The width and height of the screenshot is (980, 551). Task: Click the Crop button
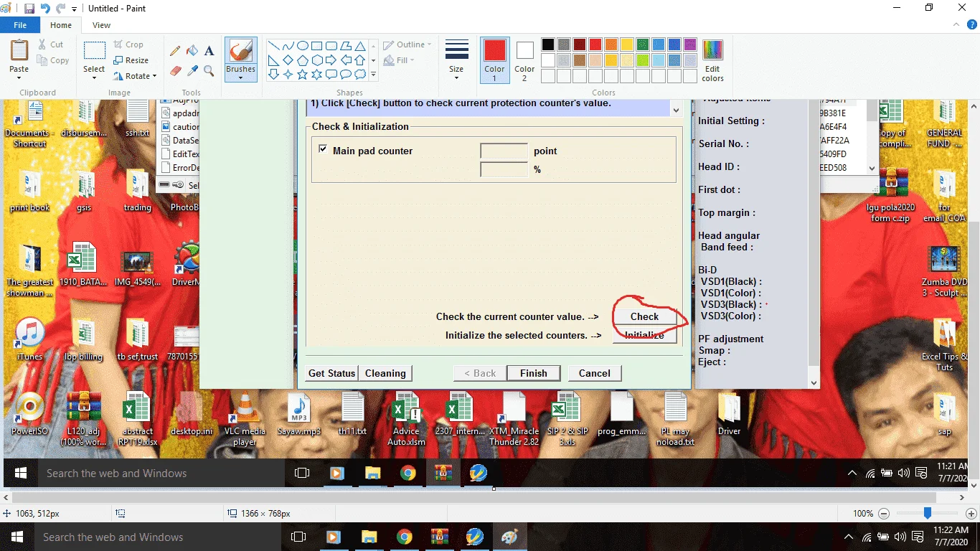(129, 44)
